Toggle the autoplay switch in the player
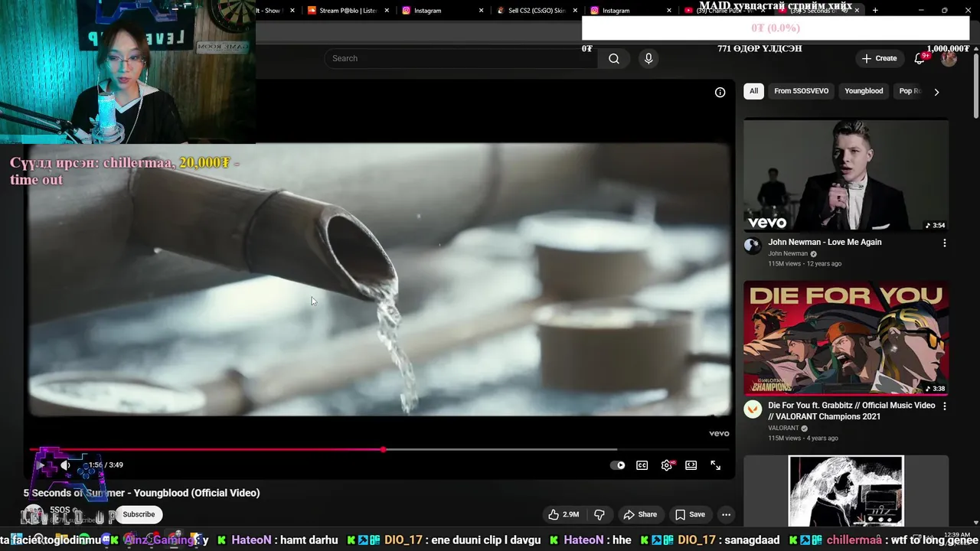 618,465
